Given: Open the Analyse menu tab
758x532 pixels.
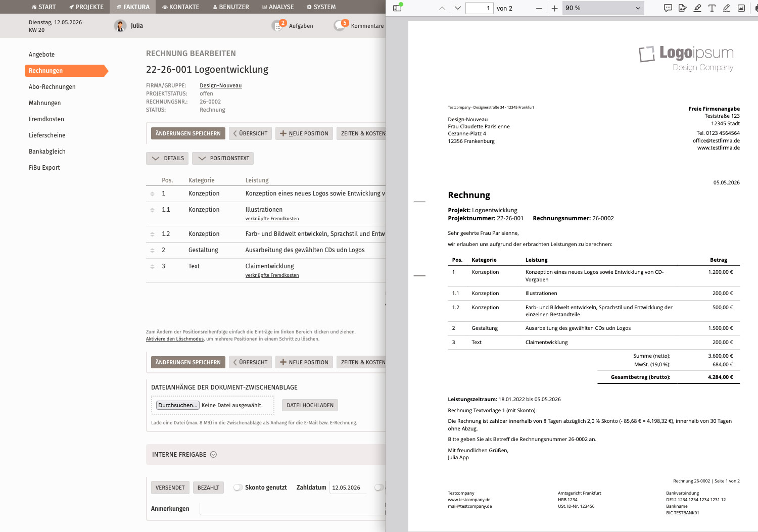Looking at the screenshot, I should [278, 7].
